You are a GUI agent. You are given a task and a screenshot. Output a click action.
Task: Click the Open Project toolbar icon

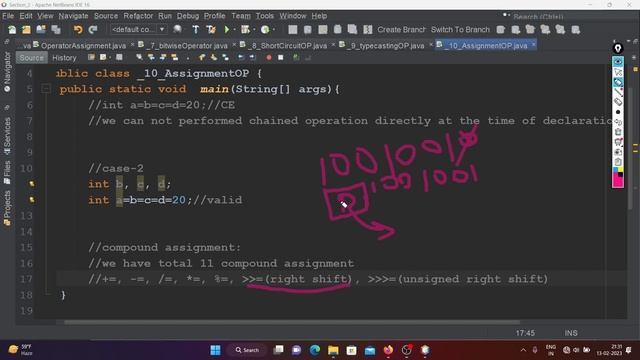41,29
